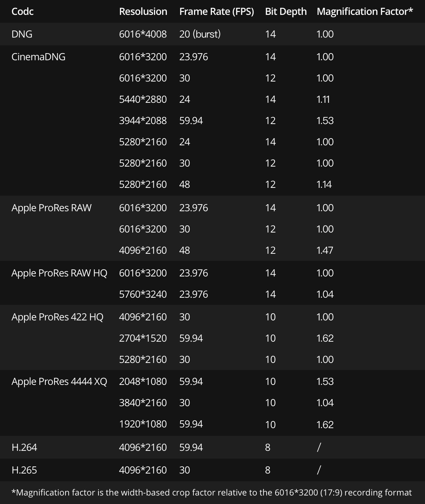Select the 1.14 magnification factor value
Screen dimensions: 425x504
[324, 184]
